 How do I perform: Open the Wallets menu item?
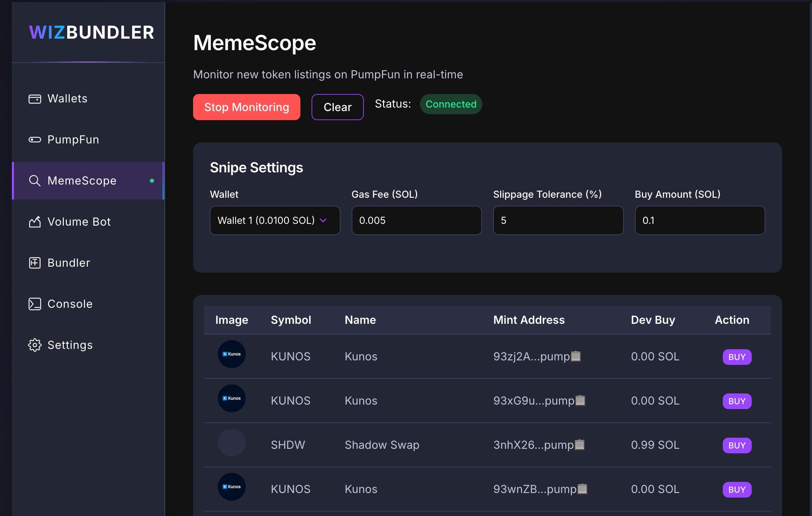[x=88, y=99]
